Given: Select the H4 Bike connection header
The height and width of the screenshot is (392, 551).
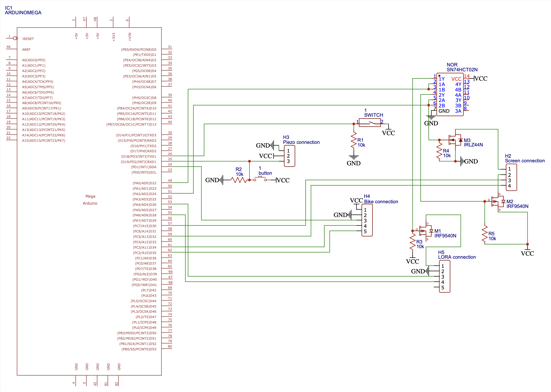Looking at the screenshot, I should (x=367, y=220).
